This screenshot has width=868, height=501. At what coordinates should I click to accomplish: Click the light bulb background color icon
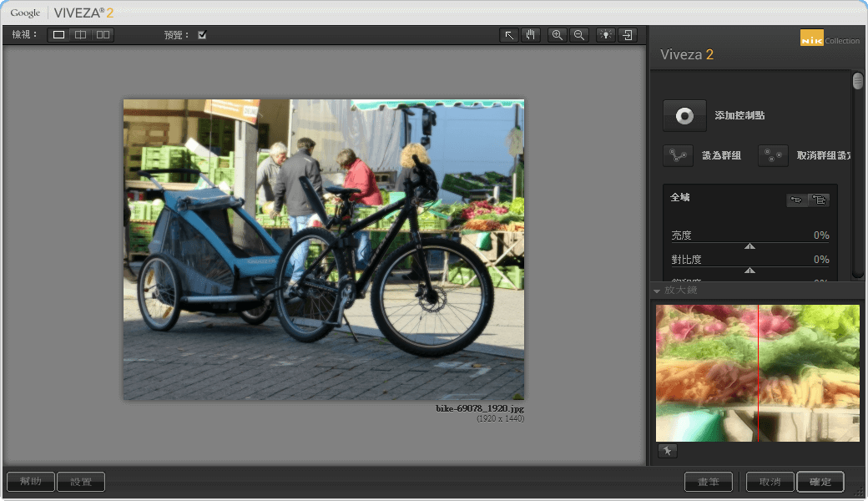(x=605, y=35)
